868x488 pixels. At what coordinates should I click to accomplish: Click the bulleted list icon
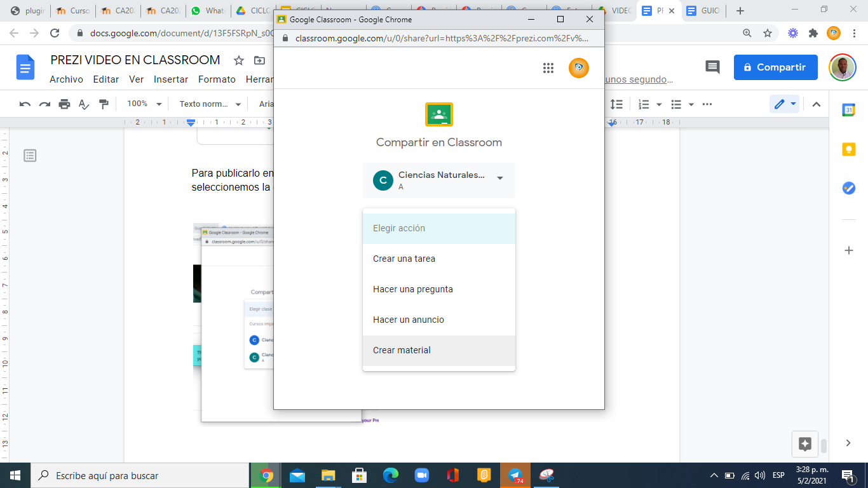tap(677, 104)
